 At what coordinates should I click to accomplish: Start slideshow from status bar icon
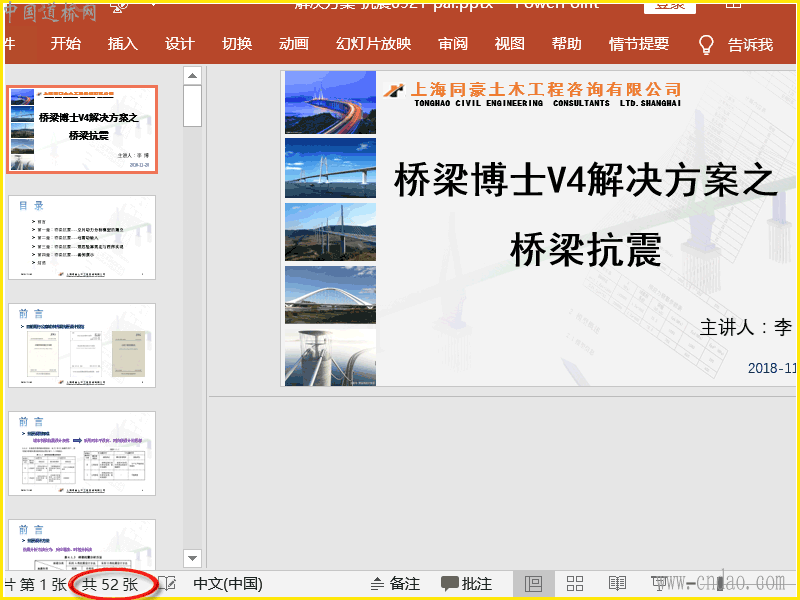pyautogui.click(x=659, y=584)
